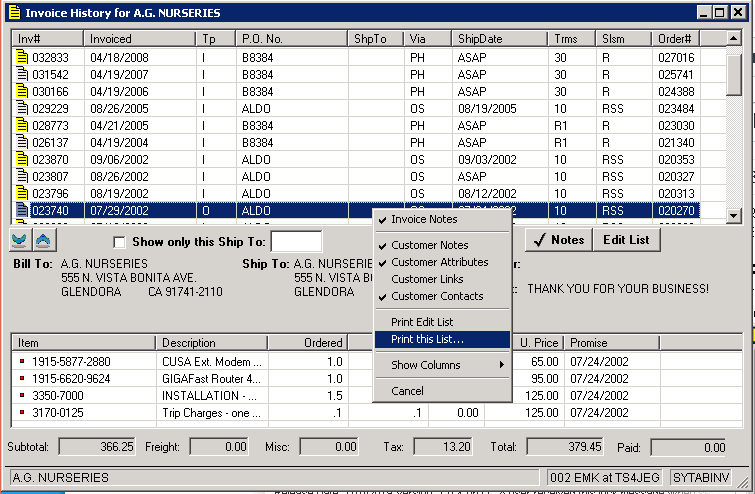This screenshot has width=755, height=494.
Task: Click the Freight field
Action: click(219, 447)
